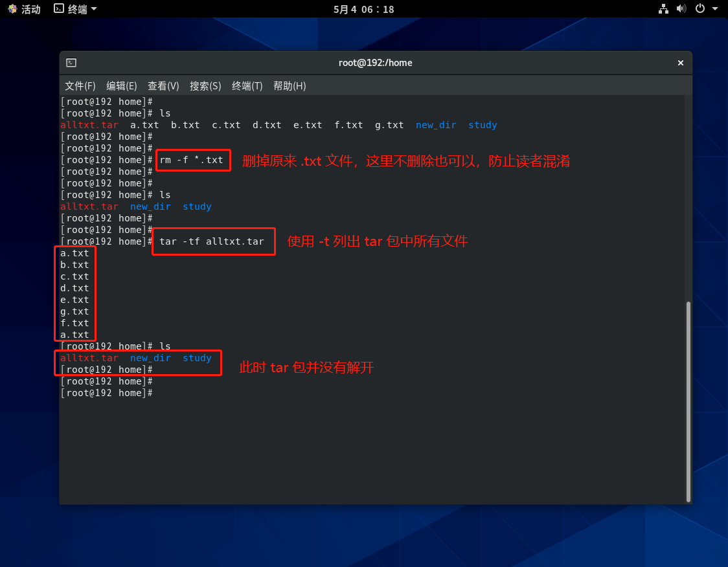Image resolution: width=728 pixels, height=567 pixels.
Task: Click the terminal window icon in the title bar
Action: (71, 63)
